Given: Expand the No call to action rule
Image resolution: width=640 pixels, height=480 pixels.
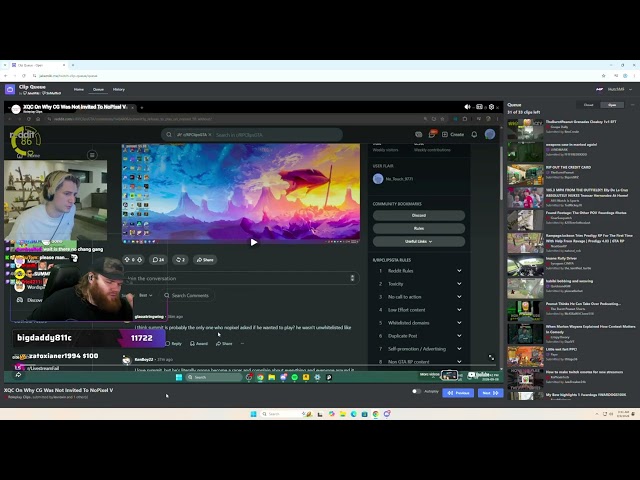Looking at the screenshot, I should pos(459,297).
